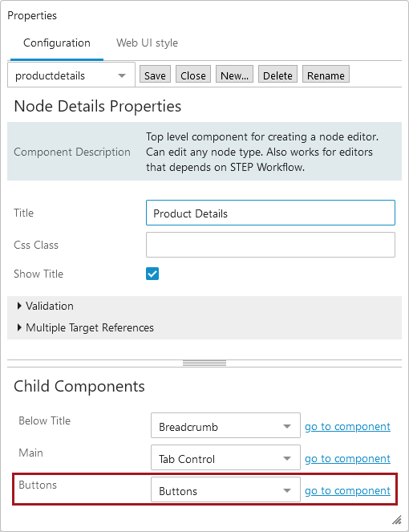Click the Validation disclosure triangle
Viewport: 409px width, 532px height.
[x=19, y=306]
